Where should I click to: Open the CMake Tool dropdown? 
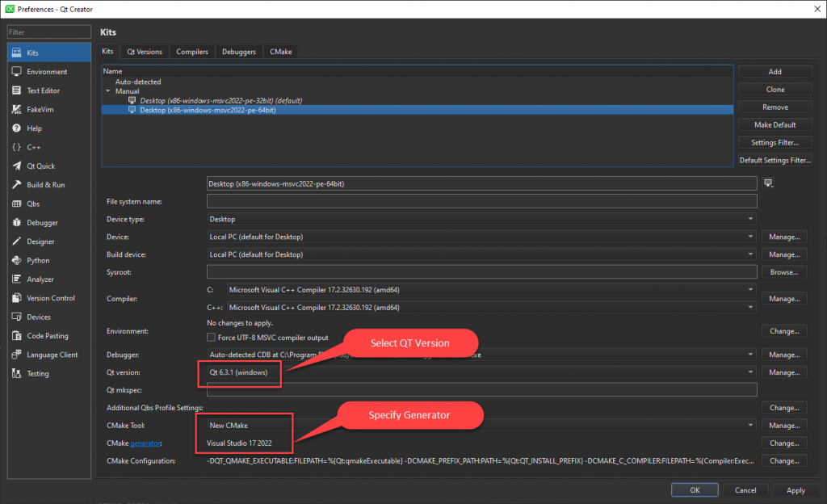click(x=750, y=425)
